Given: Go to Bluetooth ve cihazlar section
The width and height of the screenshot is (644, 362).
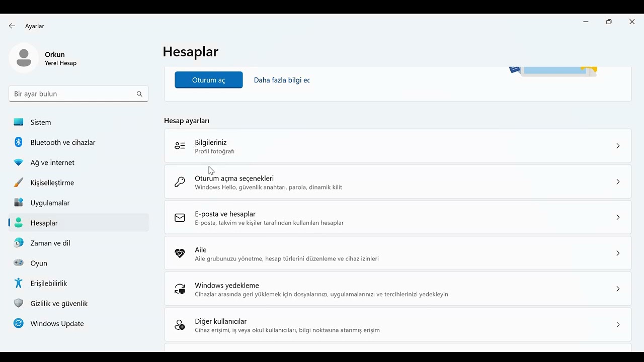Looking at the screenshot, I should pos(78,142).
